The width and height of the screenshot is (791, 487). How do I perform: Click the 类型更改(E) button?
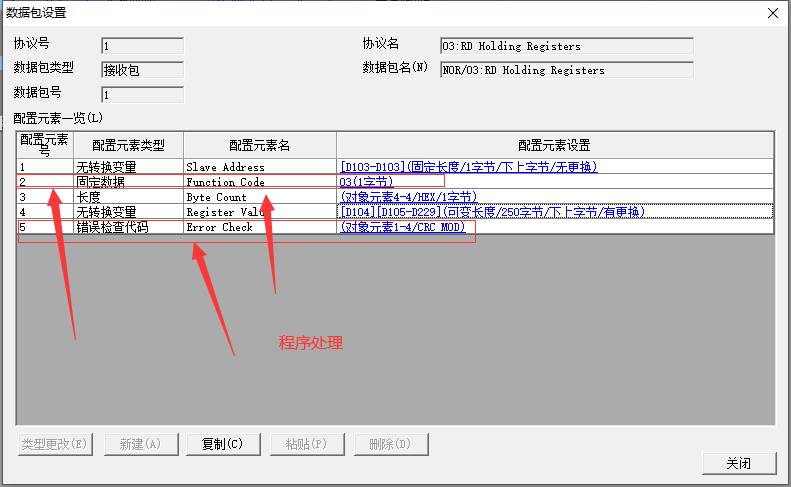tap(56, 444)
